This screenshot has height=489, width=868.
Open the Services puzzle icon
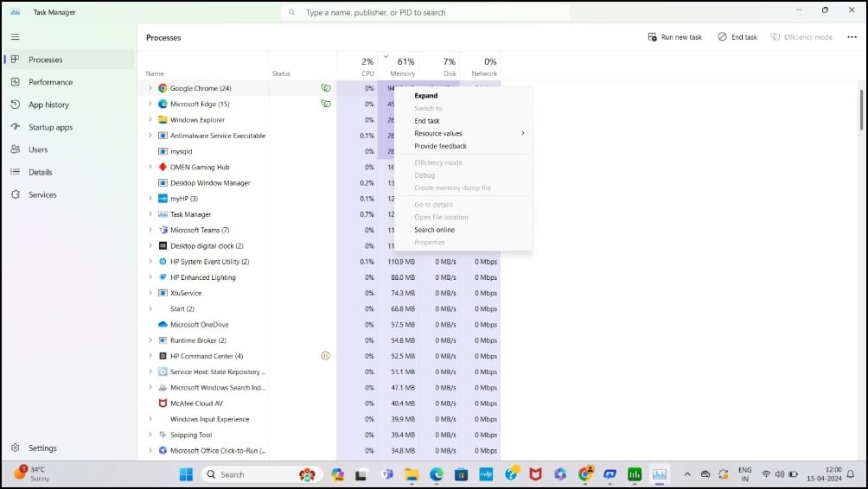[x=16, y=194]
